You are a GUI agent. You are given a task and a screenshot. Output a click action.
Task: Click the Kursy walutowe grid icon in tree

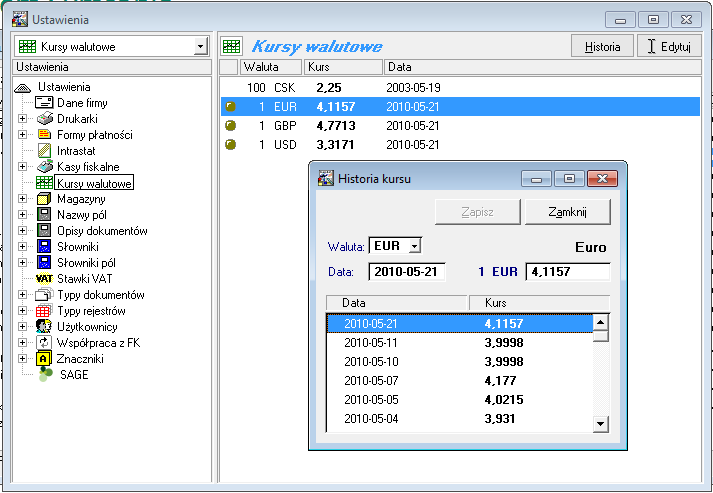pos(44,183)
